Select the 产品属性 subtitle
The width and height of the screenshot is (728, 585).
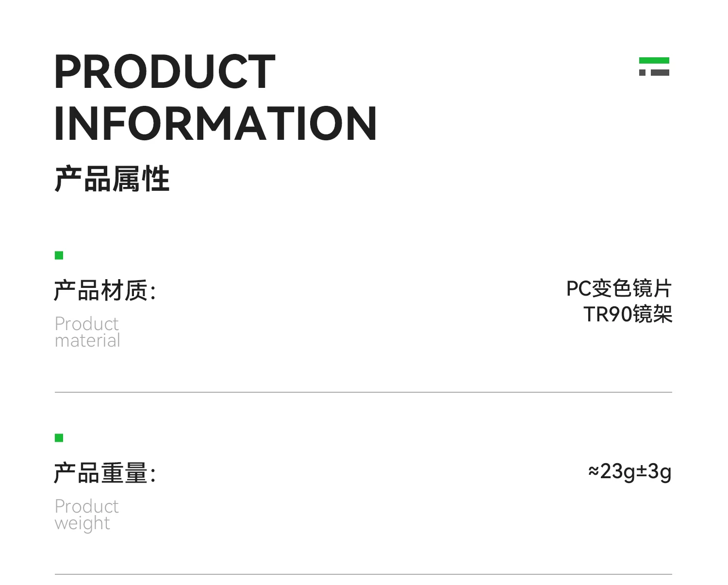112,179
